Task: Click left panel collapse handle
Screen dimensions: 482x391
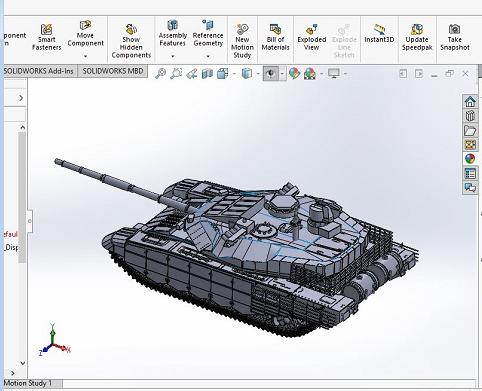Action: pos(30,221)
